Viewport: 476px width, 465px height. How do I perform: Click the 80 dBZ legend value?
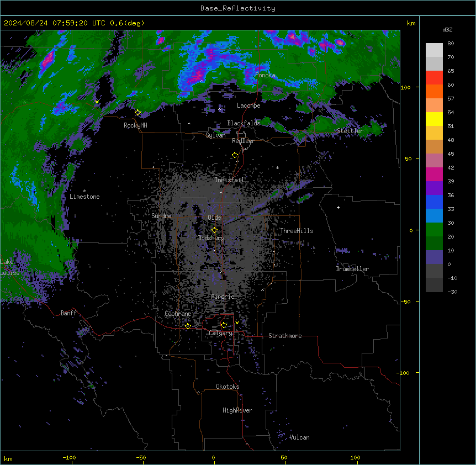click(451, 44)
